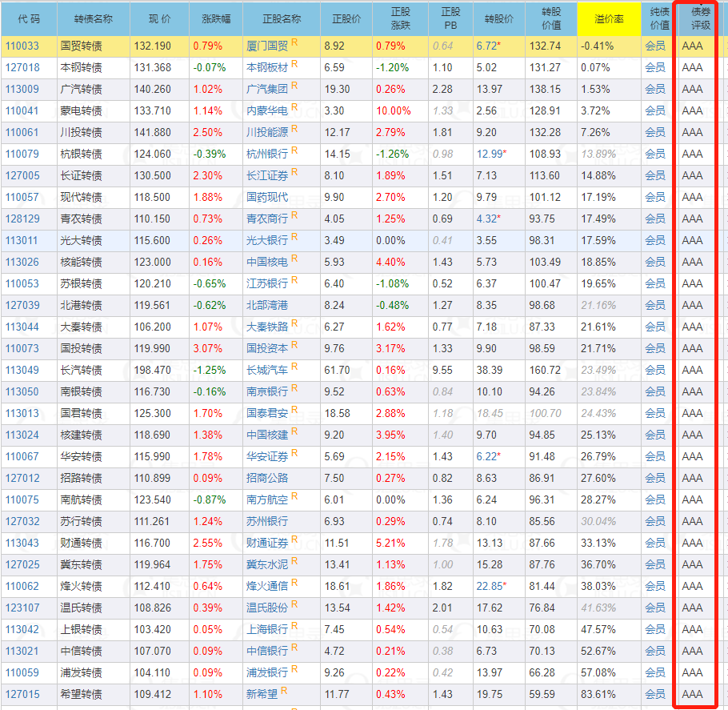
Task: Click the premium rate value 83.61%
Action: click(598, 694)
